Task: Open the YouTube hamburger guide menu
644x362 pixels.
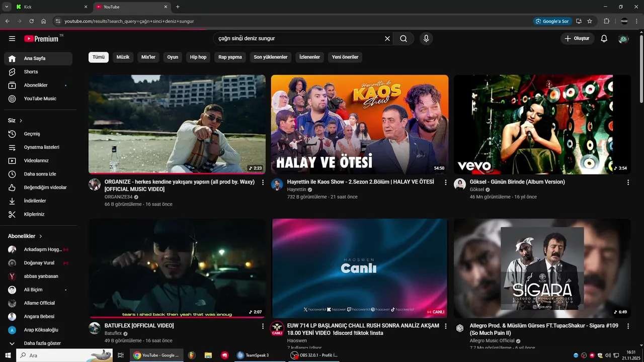Action: pyautogui.click(x=12, y=39)
